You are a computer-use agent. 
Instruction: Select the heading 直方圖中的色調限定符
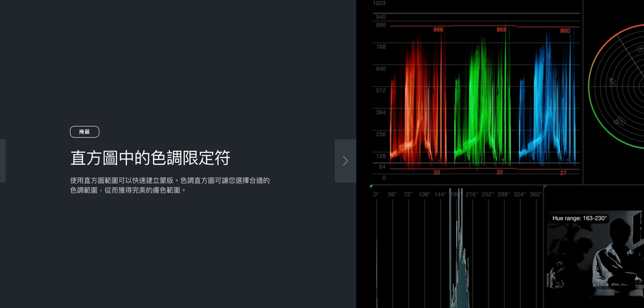(x=150, y=158)
